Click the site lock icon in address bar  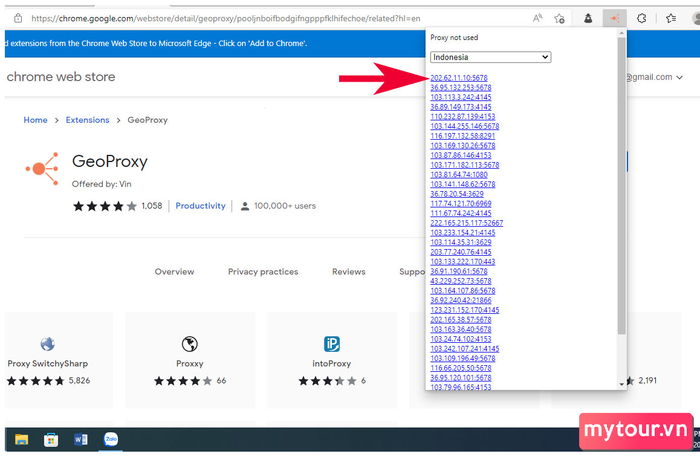(18, 18)
